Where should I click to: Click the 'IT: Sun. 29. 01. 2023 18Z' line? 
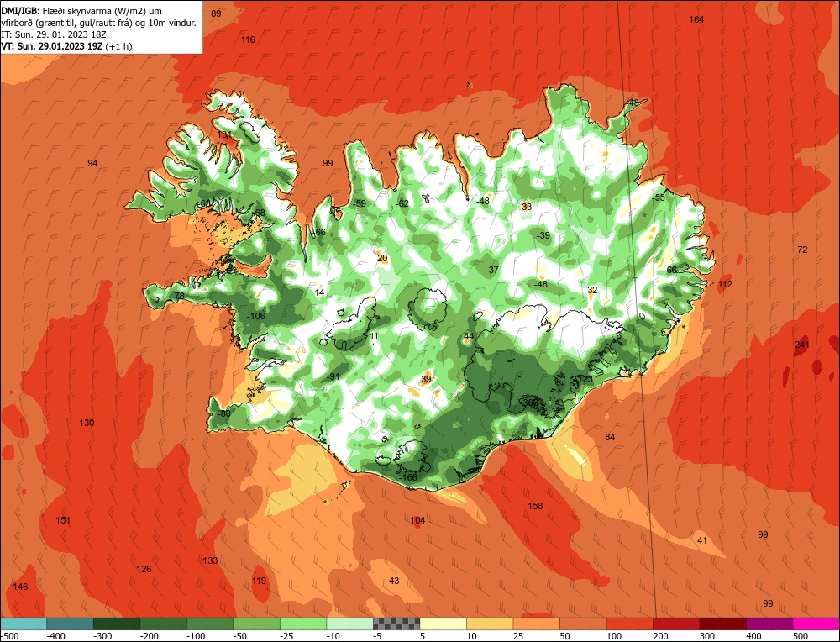[x=54, y=34]
